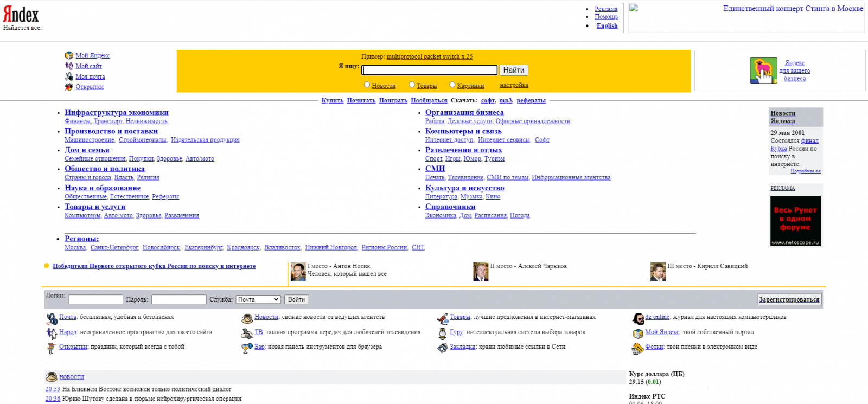This screenshot has width=868, height=404.
Task: Click the Гуру penguin icon
Action: [443, 333]
